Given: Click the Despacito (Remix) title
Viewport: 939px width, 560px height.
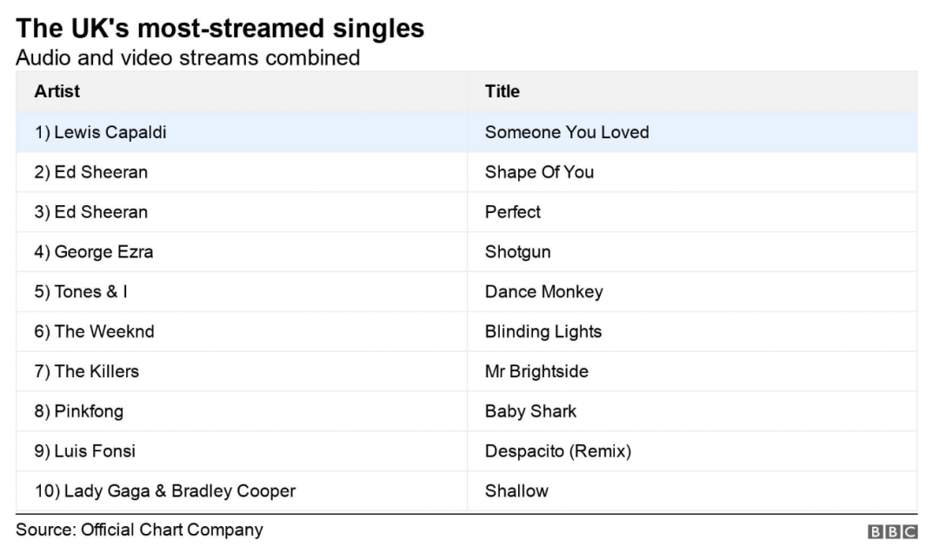Looking at the screenshot, I should (558, 451).
